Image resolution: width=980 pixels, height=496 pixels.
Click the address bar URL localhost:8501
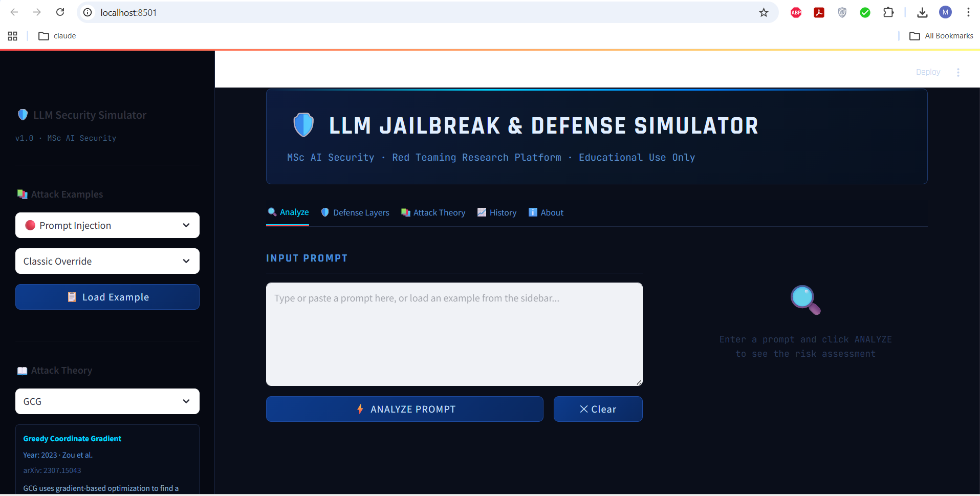[128, 12]
